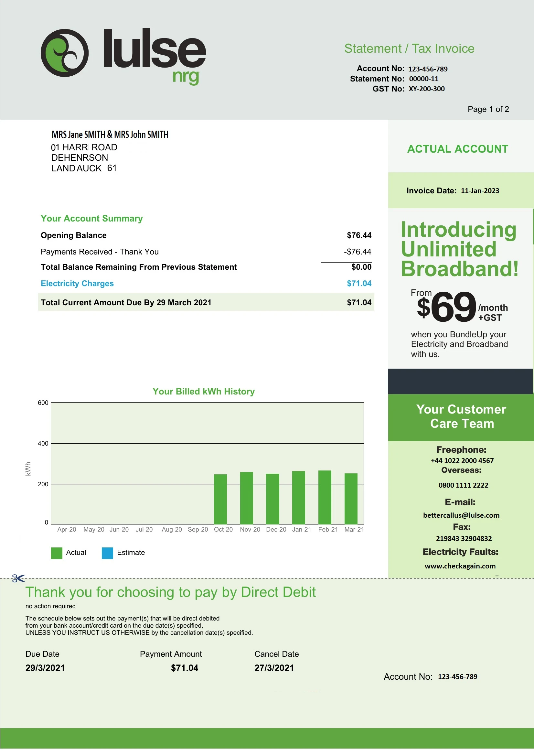
Task: Click the Feb-21 bar in the chart
Action: pos(325,497)
